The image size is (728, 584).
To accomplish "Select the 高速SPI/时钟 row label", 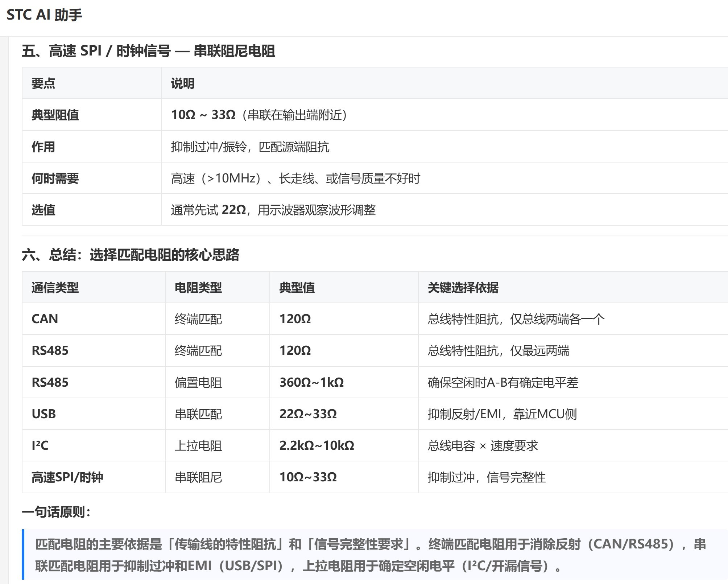I will (67, 477).
